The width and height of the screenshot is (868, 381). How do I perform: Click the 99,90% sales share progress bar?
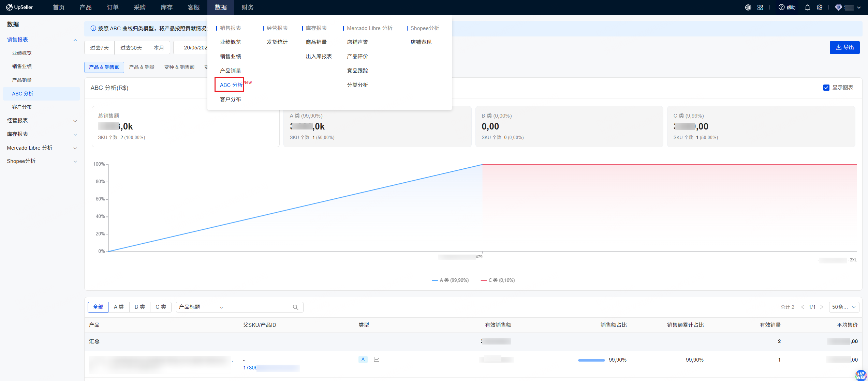click(x=591, y=360)
